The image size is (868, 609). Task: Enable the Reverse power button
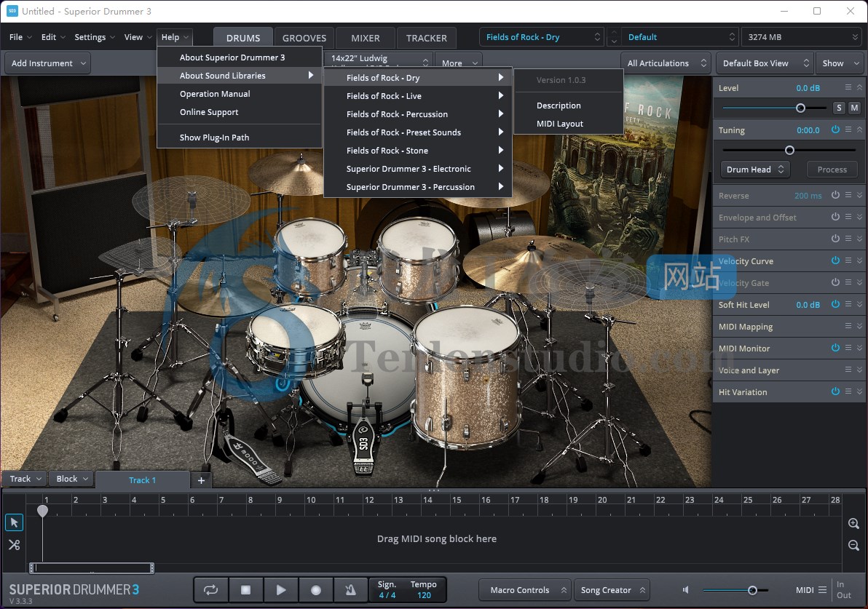coord(835,195)
